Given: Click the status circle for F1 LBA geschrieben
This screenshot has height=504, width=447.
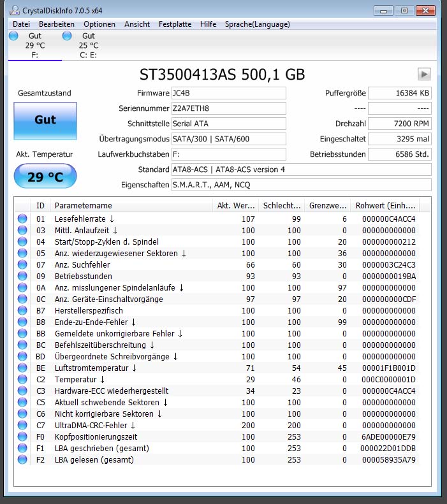Looking at the screenshot, I should coord(22,448).
